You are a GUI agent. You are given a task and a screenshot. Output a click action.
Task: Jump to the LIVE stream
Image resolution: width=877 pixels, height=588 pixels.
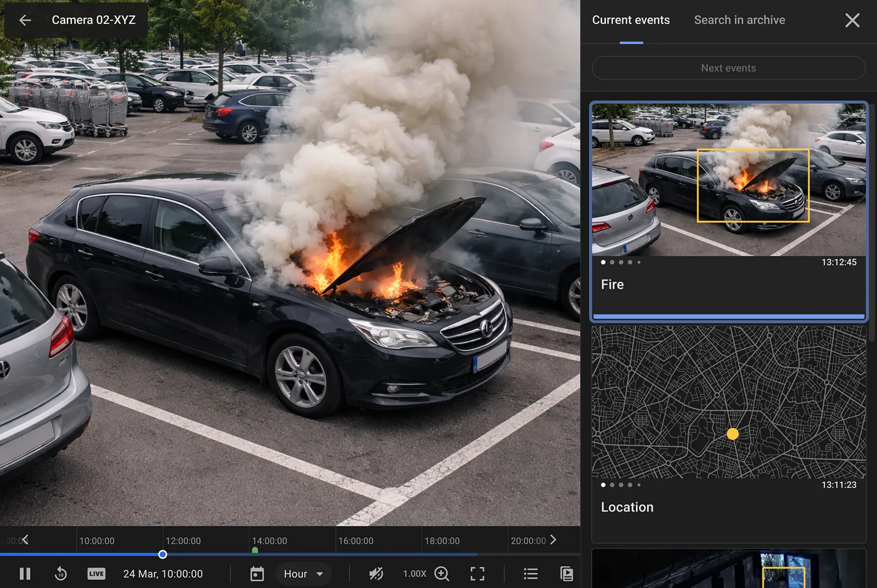tap(96, 574)
